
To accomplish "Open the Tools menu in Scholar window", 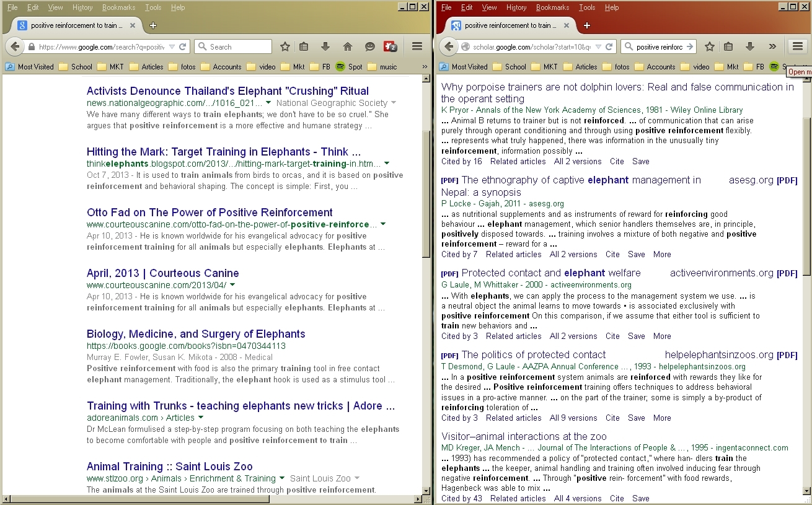I will [587, 7].
